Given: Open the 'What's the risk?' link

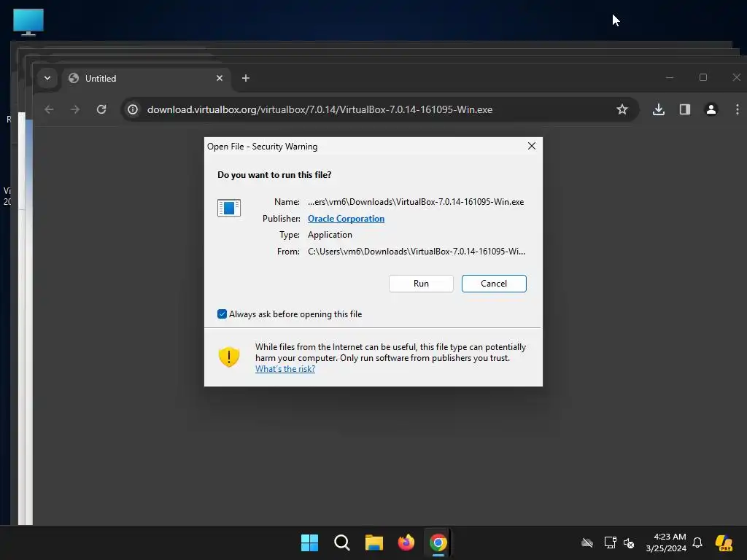Looking at the screenshot, I should click(x=285, y=369).
